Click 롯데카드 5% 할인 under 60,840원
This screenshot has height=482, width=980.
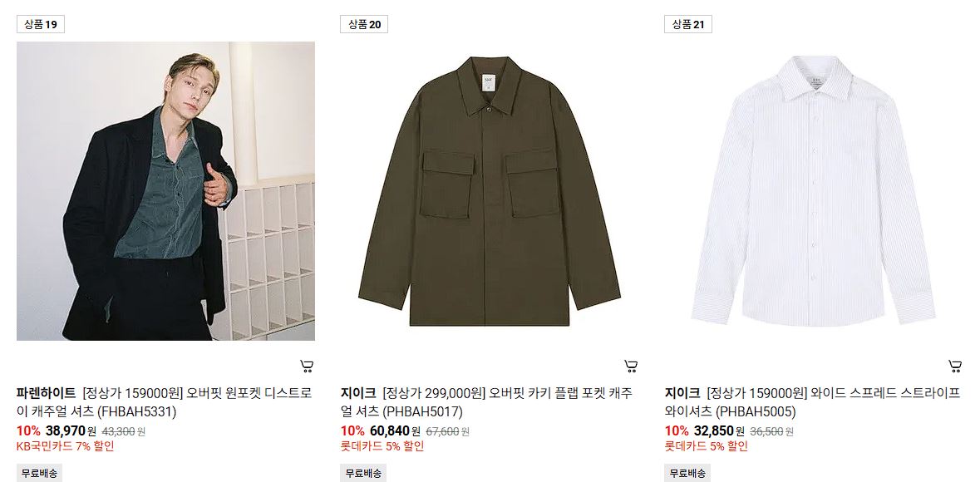[382, 446]
